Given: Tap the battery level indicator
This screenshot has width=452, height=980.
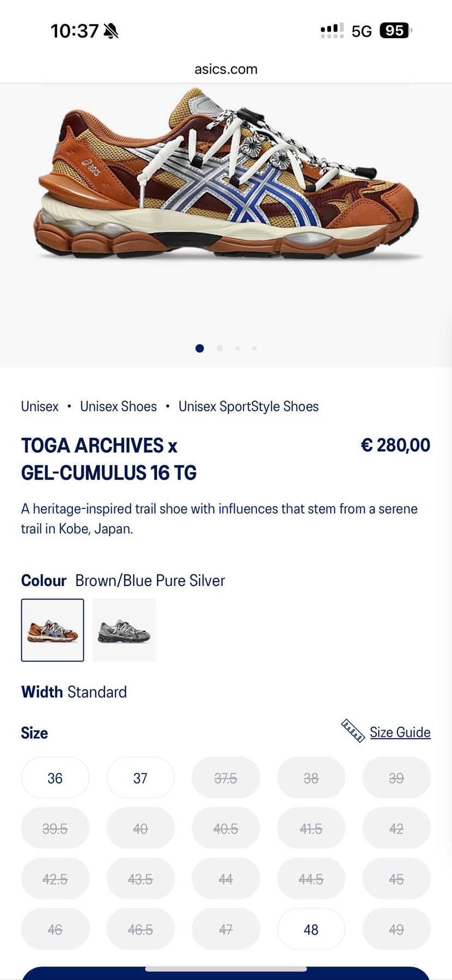Looking at the screenshot, I should pos(395,31).
